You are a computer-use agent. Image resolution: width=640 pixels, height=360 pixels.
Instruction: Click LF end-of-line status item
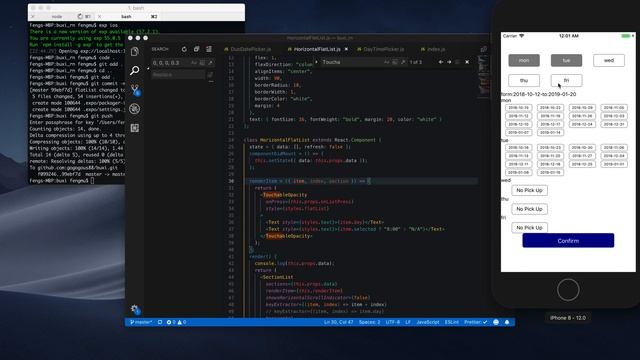point(408,322)
